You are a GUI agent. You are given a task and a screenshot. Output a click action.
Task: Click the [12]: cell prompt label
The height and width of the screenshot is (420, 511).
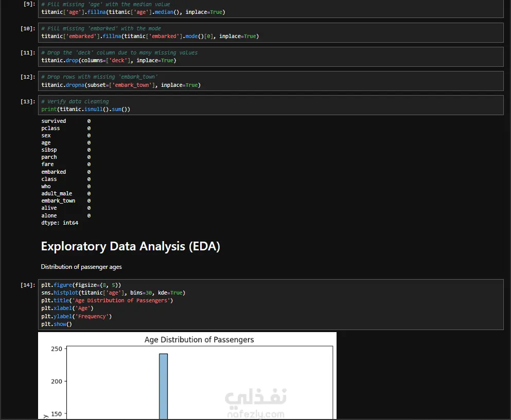tap(28, 77)
